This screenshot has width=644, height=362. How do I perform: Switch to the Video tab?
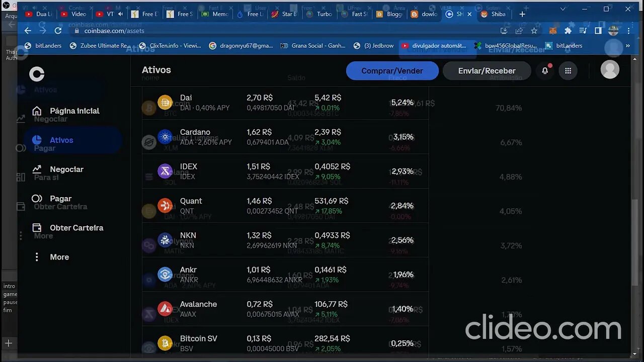point(73,14)
